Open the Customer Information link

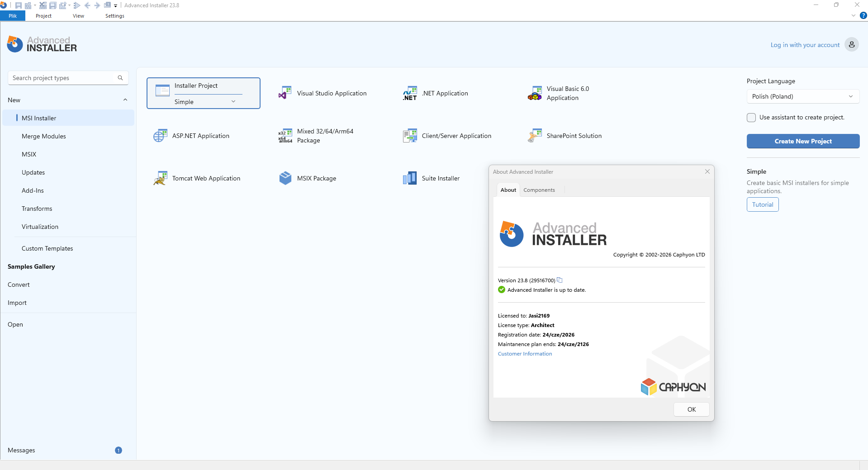click(525, 354)
